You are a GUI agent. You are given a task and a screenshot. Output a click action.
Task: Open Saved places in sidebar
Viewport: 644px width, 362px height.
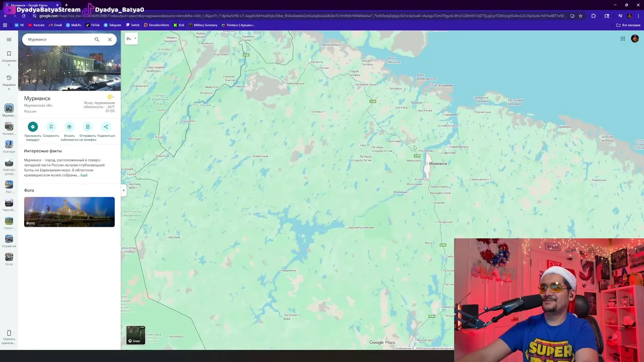point(9,58)
